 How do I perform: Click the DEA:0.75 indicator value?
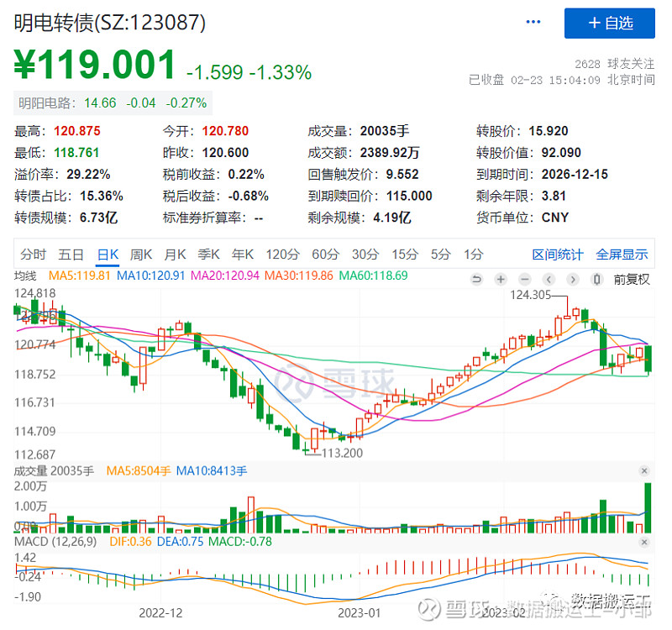[x=180, y=542]
